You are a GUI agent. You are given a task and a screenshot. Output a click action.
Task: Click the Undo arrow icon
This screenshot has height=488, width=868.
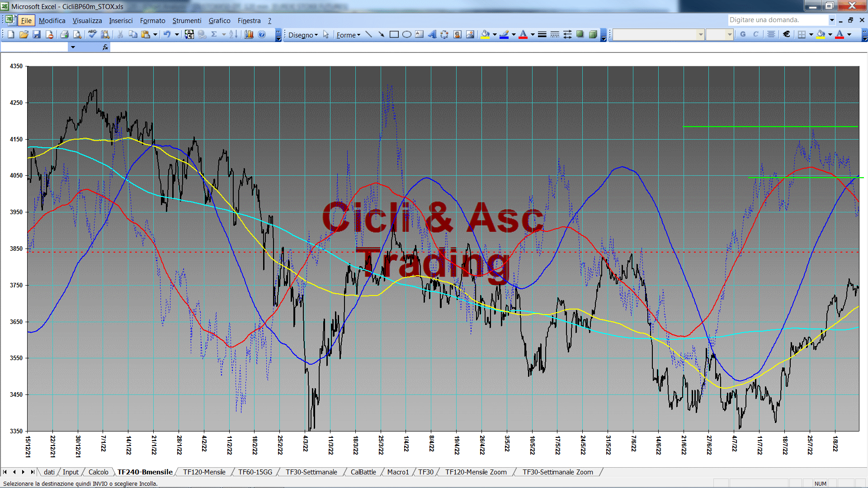[x=167, y=35]
